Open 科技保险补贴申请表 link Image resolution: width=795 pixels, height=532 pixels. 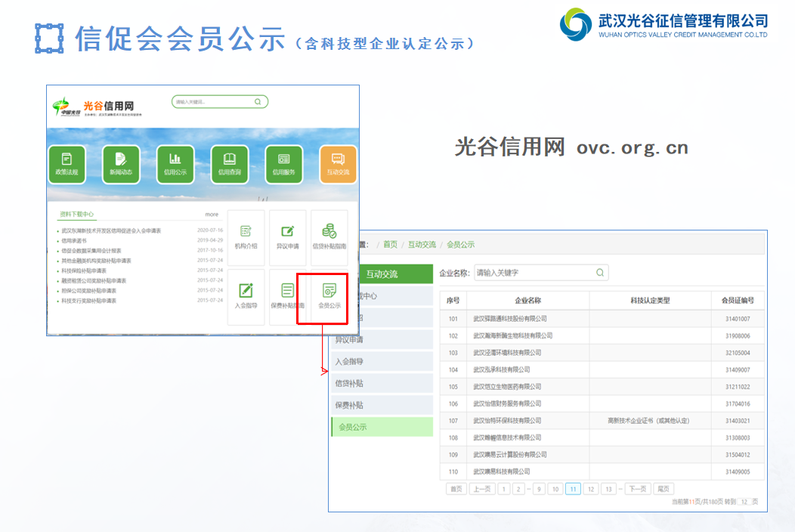coord(84,271)
